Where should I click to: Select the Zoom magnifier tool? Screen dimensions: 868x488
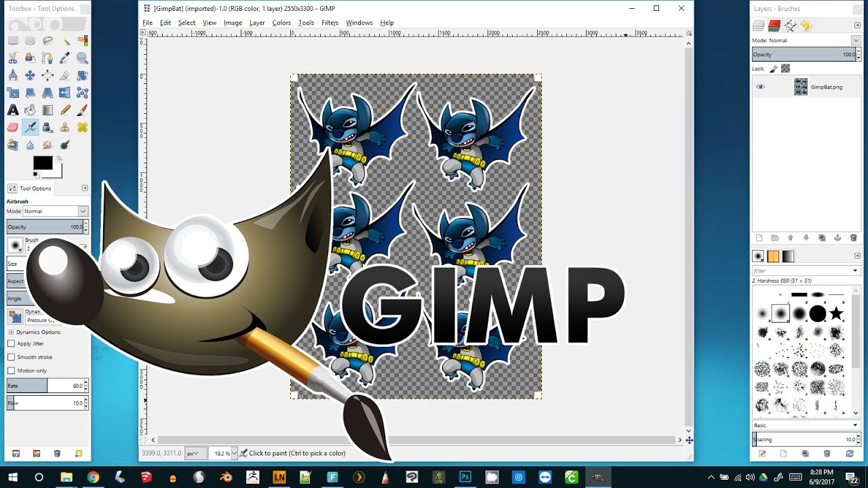[82, 58]
